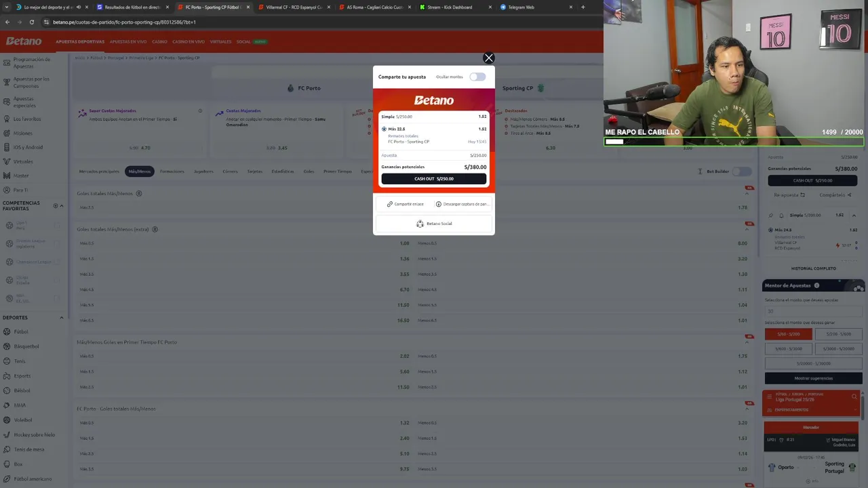
Task: Collapse Competencias Favoritas section
Action: pos(62,205)
